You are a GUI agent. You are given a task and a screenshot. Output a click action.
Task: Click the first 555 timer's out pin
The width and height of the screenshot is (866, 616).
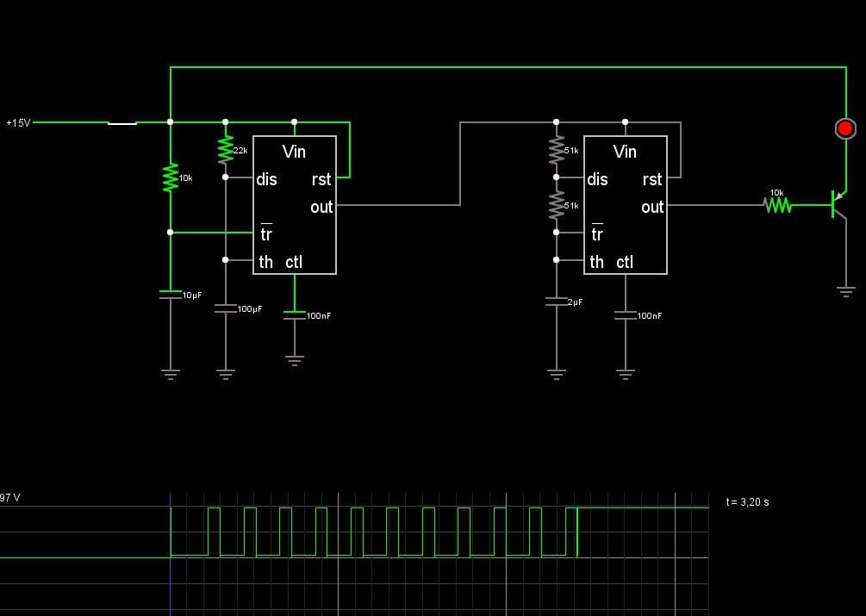321,207
